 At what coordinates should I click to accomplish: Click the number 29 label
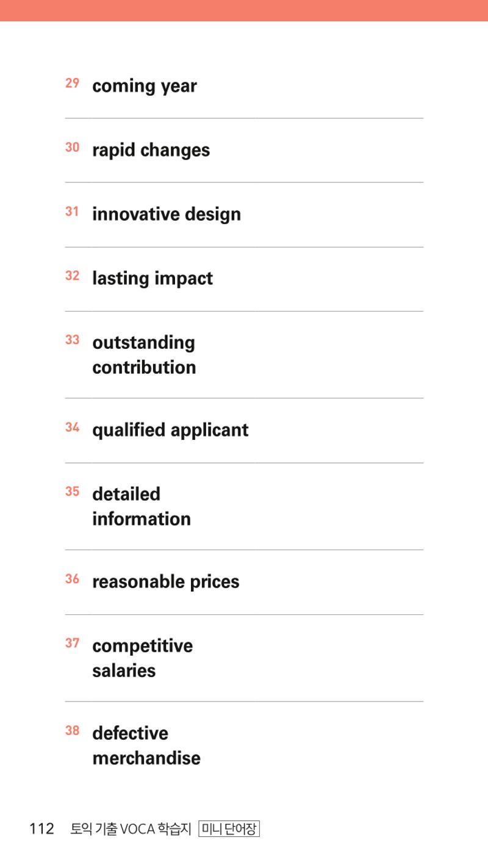[73, 83]
